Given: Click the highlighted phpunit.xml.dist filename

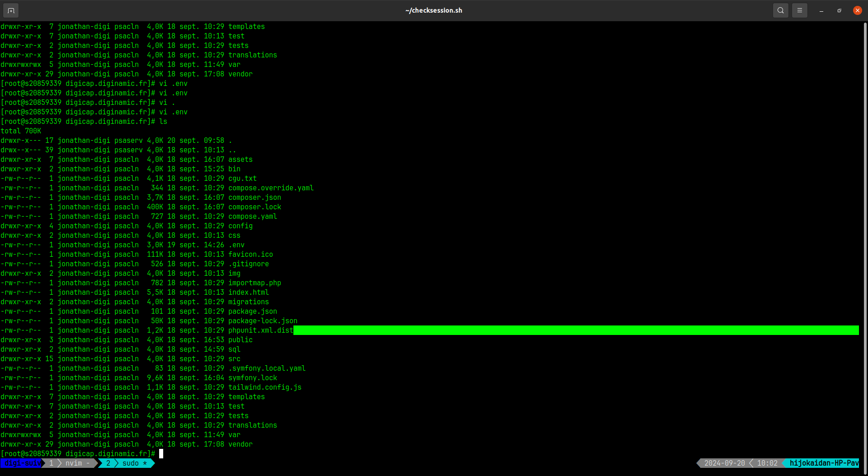Looking at the screenshot, I should pos(260,330).
